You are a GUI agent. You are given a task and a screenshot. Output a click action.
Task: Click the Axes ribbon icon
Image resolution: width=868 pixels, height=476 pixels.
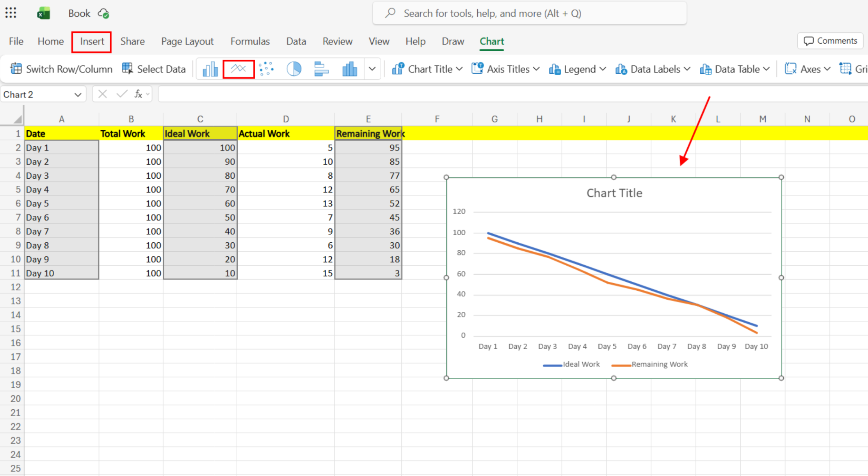coord(790,69)
